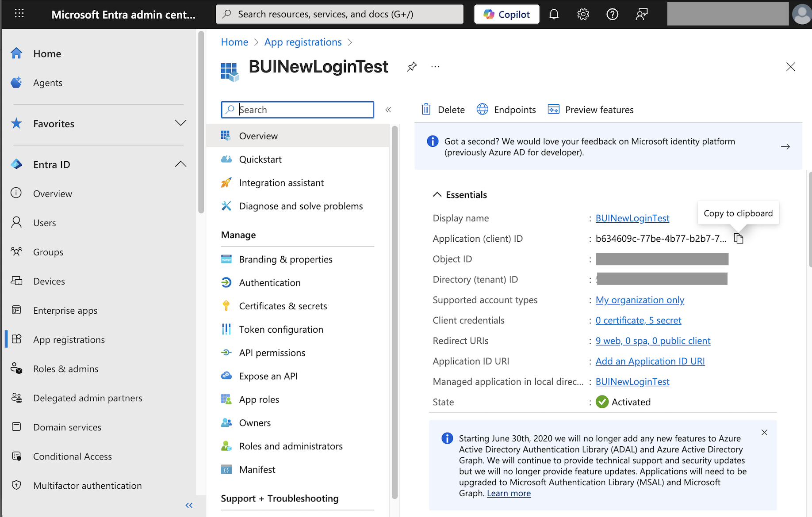The width and height of the screenshot is (812, 517).
Task: Collapse the Entra ID menu
Action: click(x=180, y=164)
